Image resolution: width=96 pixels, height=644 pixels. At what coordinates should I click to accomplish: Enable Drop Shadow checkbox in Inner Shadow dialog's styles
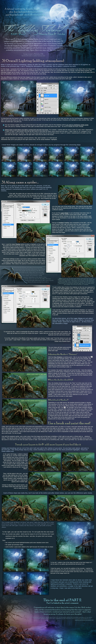(48, 243)
